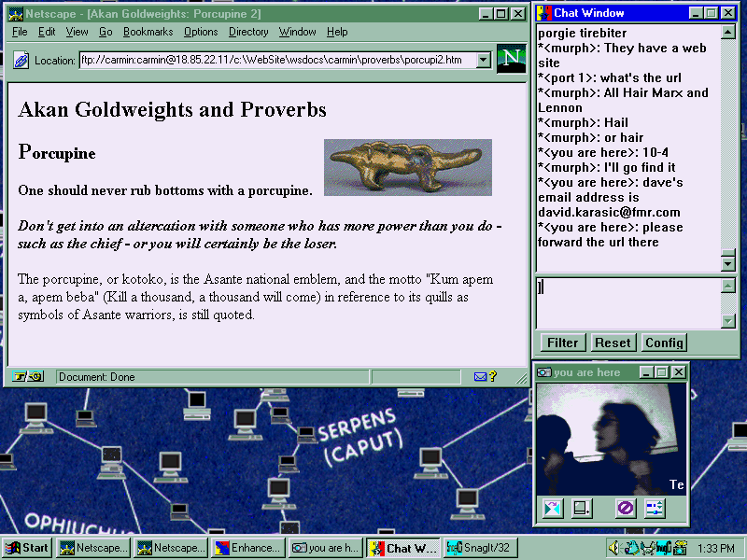Click the blue bird tray icon
The width and height of the screenshot is (747, 560).
632,548
